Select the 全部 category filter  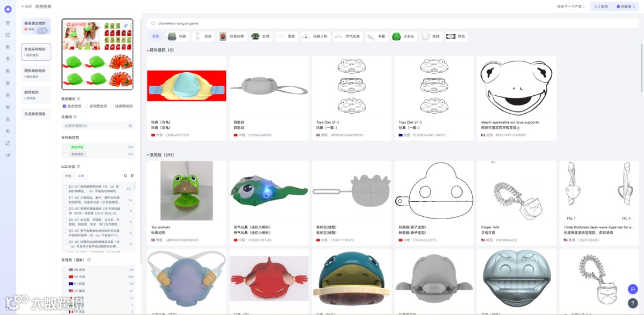click(x=156, y=36)
